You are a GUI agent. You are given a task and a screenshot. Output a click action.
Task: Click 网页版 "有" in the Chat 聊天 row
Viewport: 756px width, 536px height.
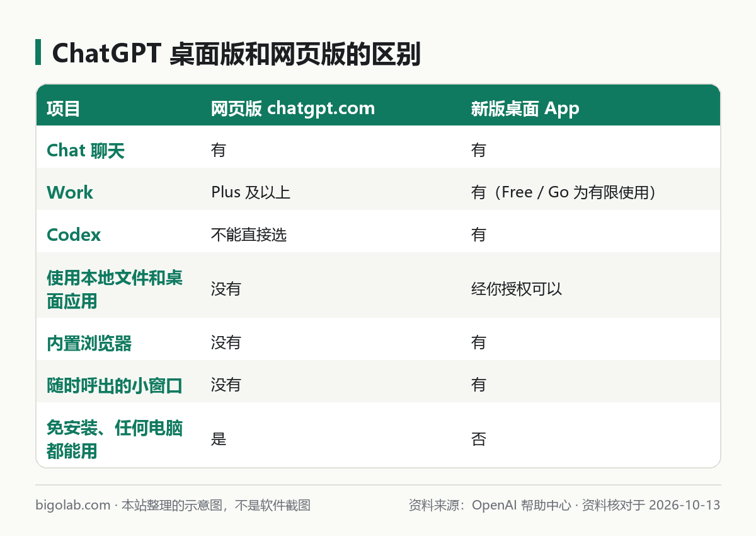219,151
